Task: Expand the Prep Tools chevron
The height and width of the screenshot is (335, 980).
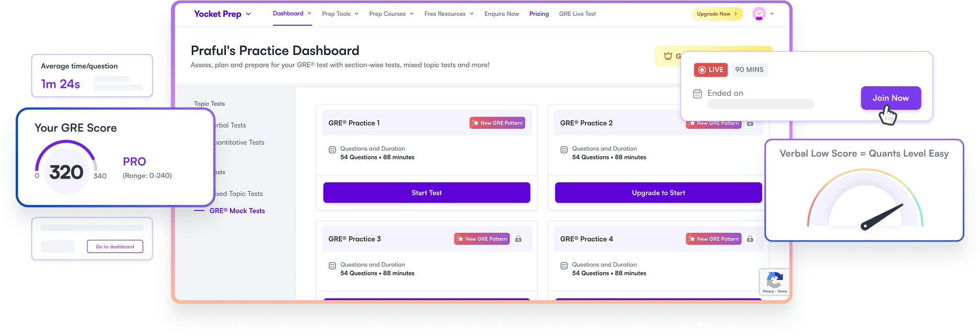Action: coord(356,14)
